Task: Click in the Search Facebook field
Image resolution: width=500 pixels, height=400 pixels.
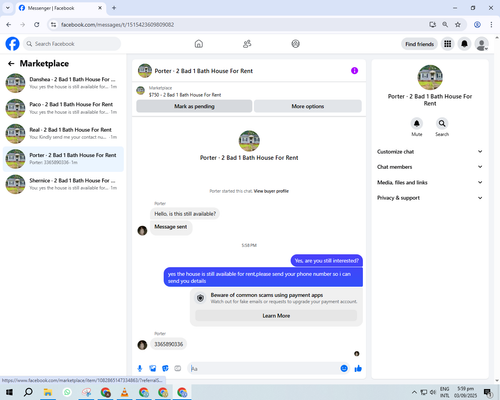Action: click(x=72, y=44)
